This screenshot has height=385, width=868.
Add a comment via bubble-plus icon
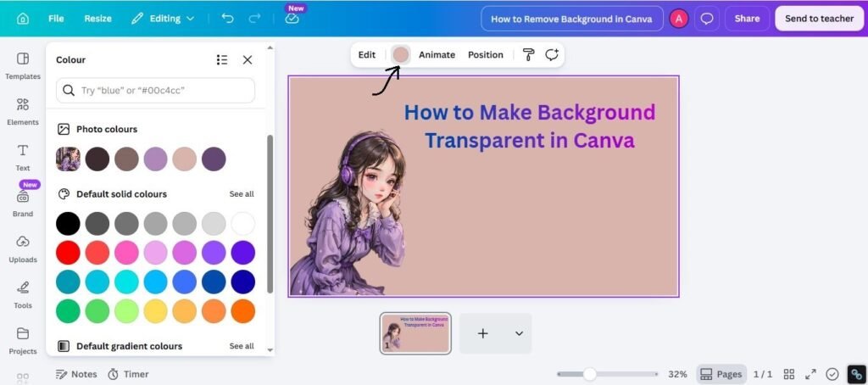click(552, 54)
